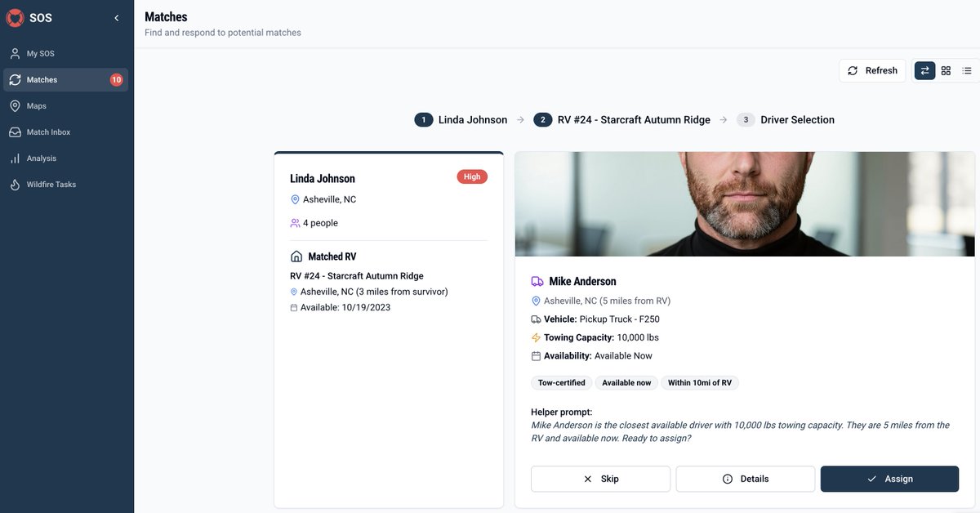Click the lightning icon by Towing Capacity
Screen dimensions: 980x513
[536, 337]
